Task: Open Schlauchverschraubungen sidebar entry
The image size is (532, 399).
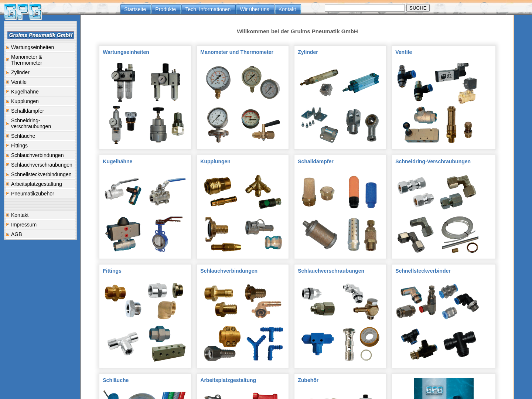Action: tap(41, 165)
